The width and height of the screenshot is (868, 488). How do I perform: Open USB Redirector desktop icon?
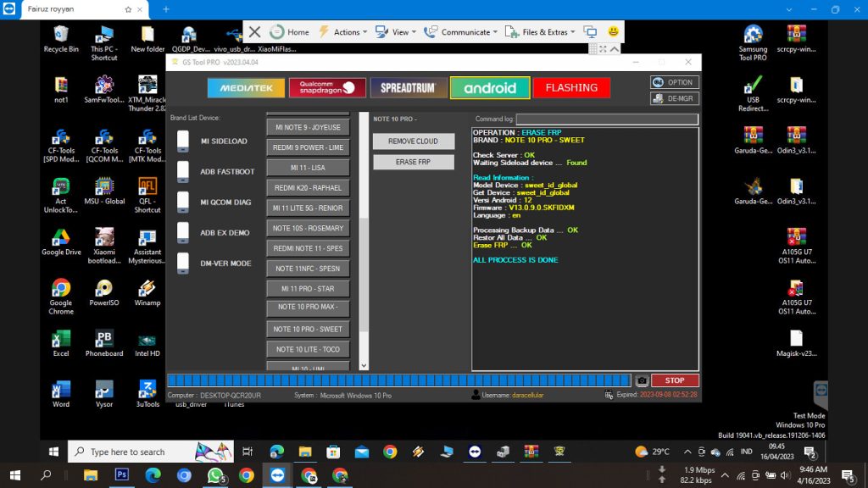pos(753,94)
